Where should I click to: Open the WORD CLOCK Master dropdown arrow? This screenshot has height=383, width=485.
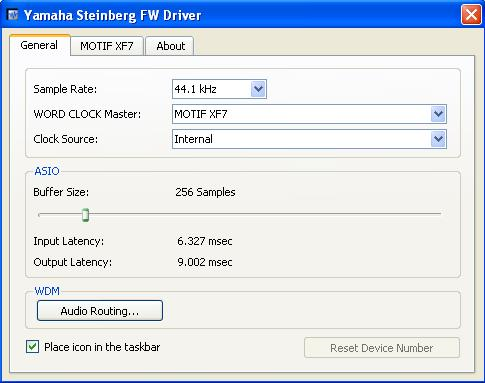point(438,114)
